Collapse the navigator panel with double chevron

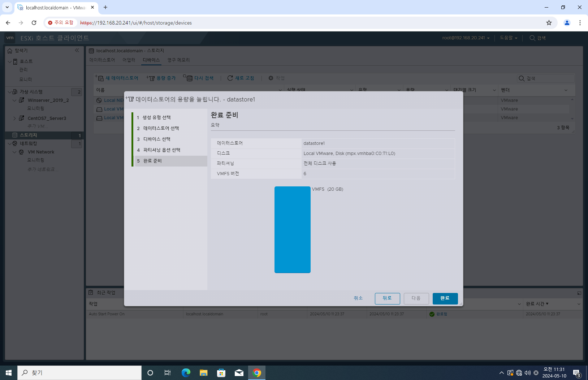coord(77,50)
